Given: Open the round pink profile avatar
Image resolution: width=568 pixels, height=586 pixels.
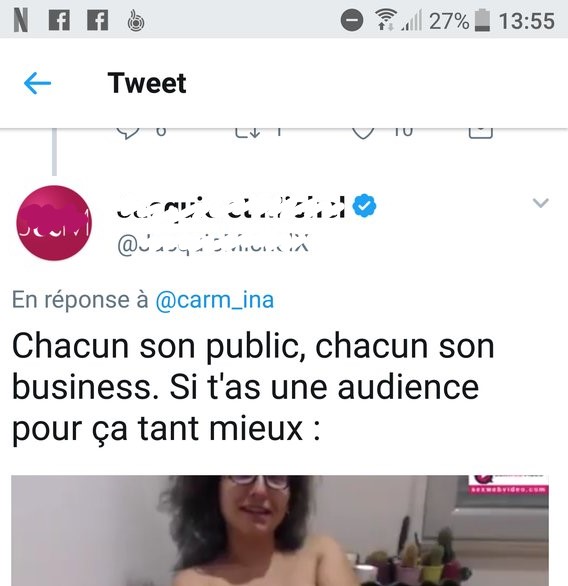Looking at the screenshot, I should pyautogui.click(x=54, y=223).
